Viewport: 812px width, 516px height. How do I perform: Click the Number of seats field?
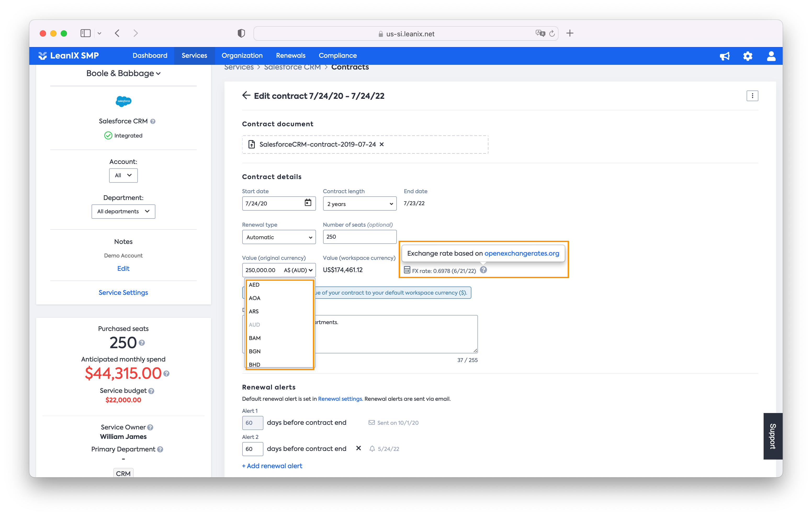[x=360, y=237]
